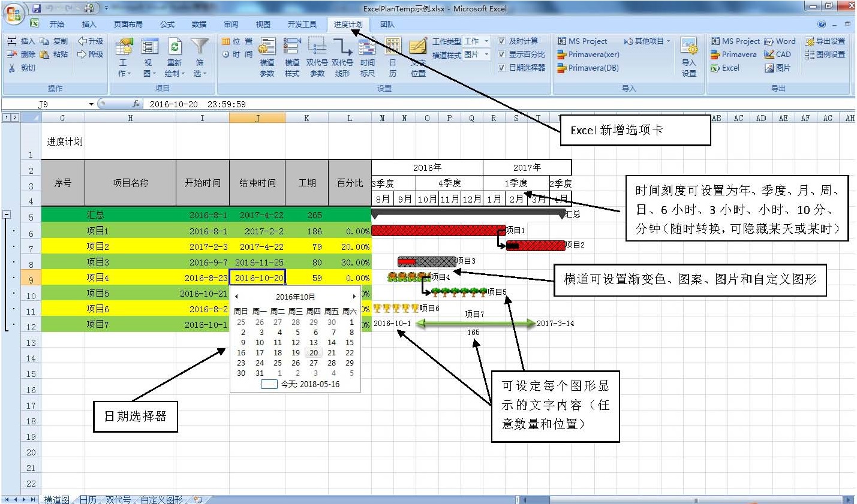Click the 升级 promote button
This screenshot has width=857, height=504.
(90, 41)
